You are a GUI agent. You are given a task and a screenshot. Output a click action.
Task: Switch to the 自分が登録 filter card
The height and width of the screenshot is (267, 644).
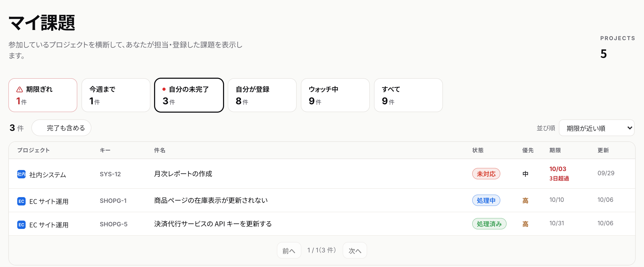pos(262,95)
